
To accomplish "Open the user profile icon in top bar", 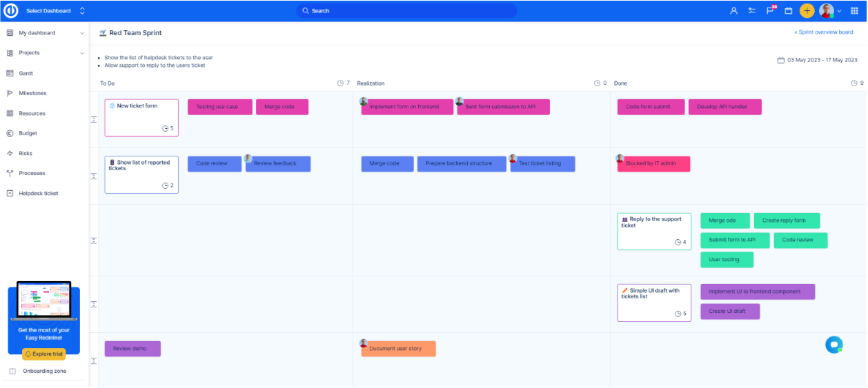I will (x=733, y=11).
